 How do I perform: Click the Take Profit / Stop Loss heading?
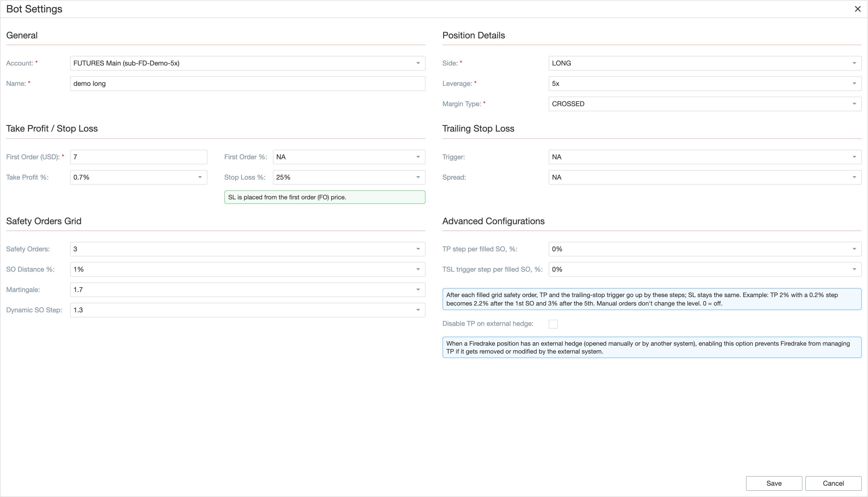tap(52, 129)
